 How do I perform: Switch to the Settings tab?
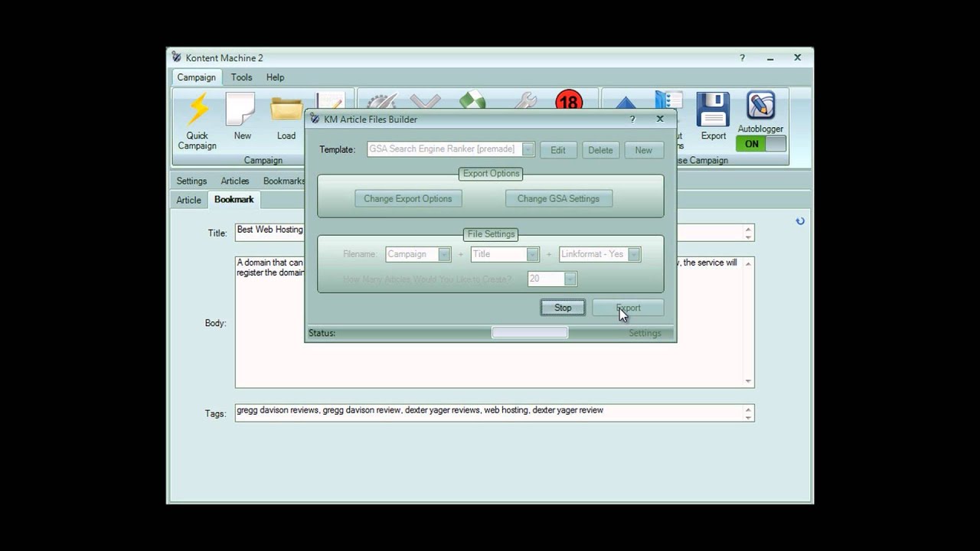click(191, 181)
